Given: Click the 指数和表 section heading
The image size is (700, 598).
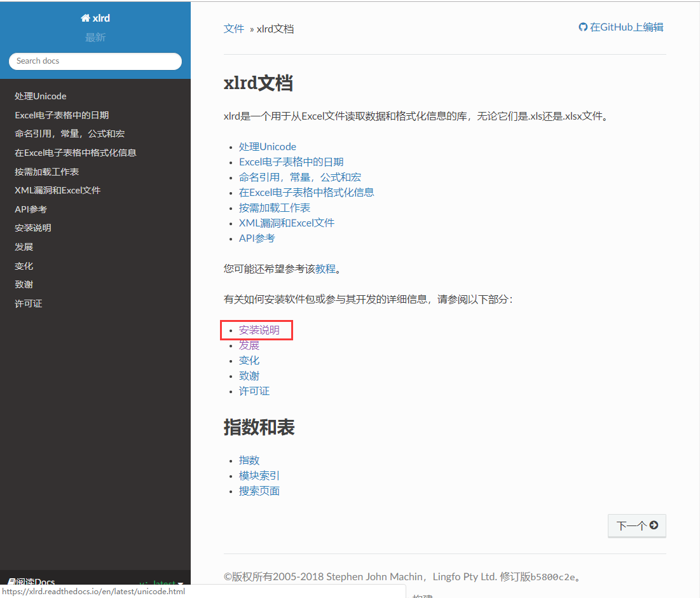Looking at the screenshot, I should tap(259, 428).
